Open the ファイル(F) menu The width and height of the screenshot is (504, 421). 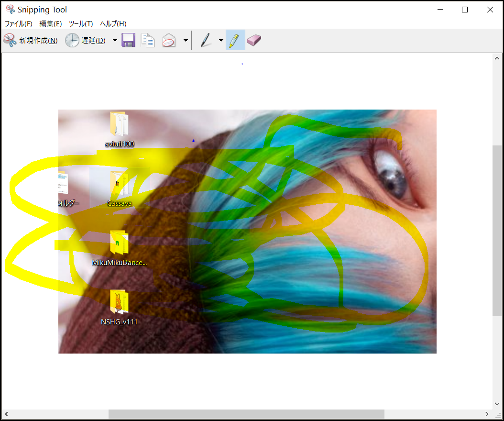click(x=19, y=24)
